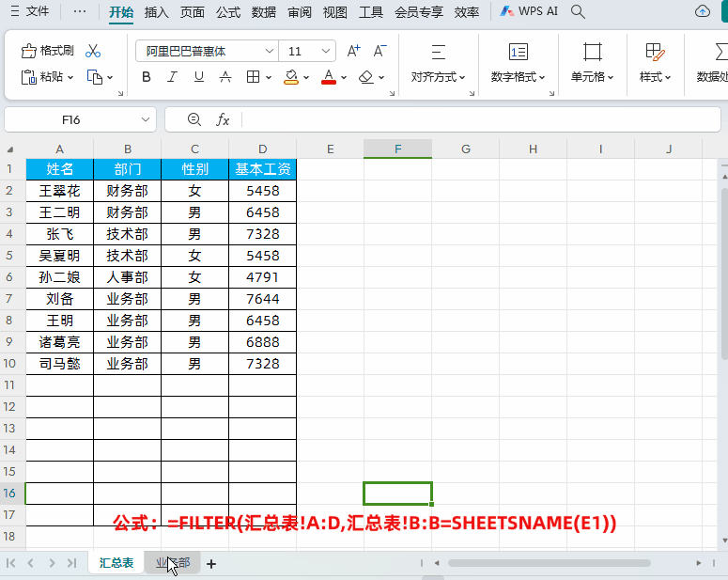Click cell with salary 7644
The image size is (728, 580).
(x=263, y=299)
